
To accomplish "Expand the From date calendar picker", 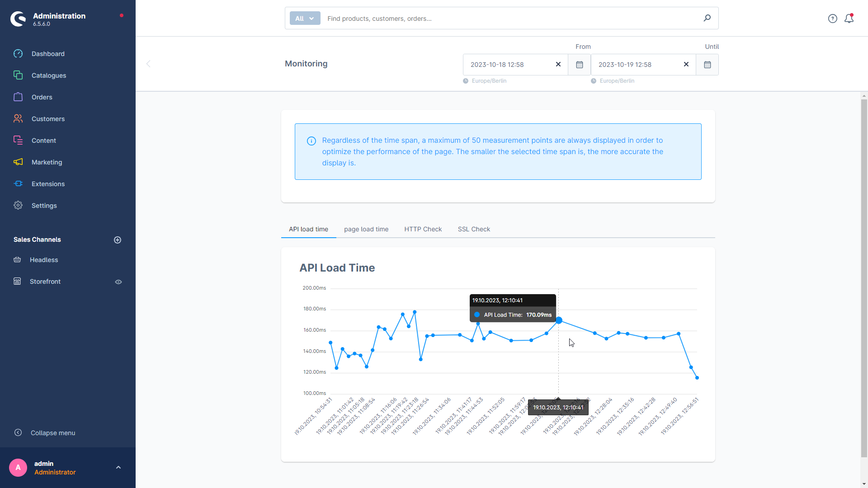I will pyautogui.click(x=580, y=64).
